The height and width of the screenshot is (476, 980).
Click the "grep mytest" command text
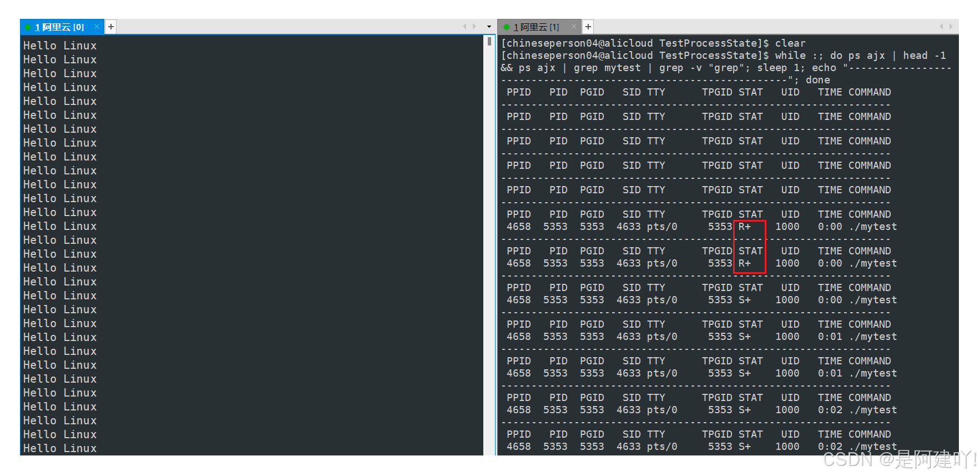[607, 68]
